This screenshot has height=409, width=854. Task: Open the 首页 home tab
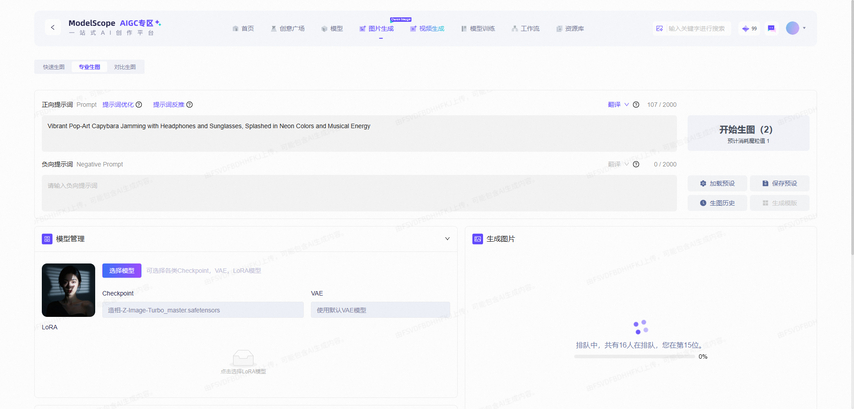243,28
